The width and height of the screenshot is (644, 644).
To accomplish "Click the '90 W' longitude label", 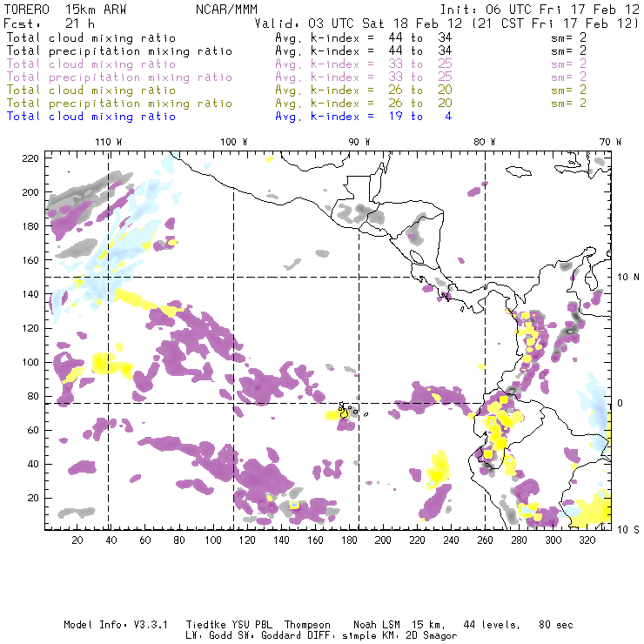I will pos(359,142).
